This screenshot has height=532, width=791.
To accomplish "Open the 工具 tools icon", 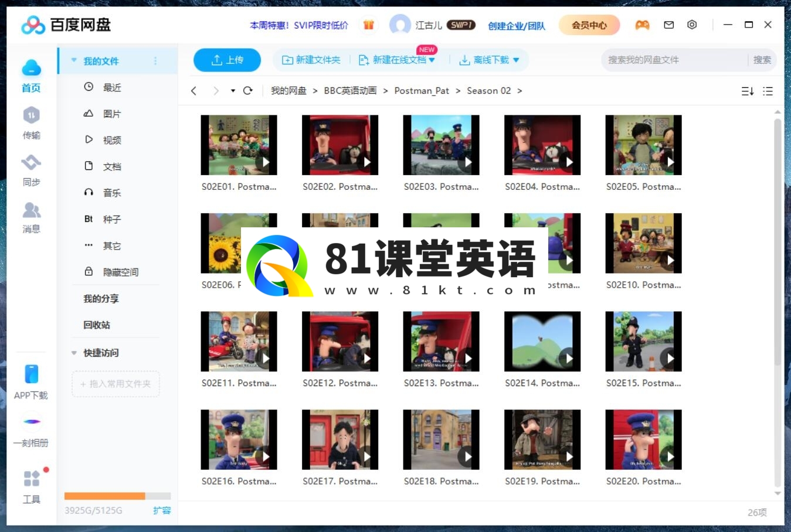I will (32, 478).
